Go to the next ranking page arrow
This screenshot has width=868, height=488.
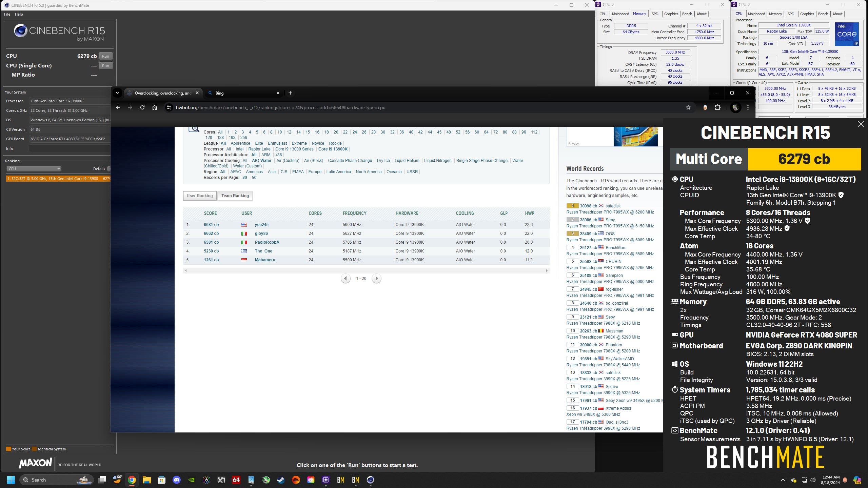[376, 279]
